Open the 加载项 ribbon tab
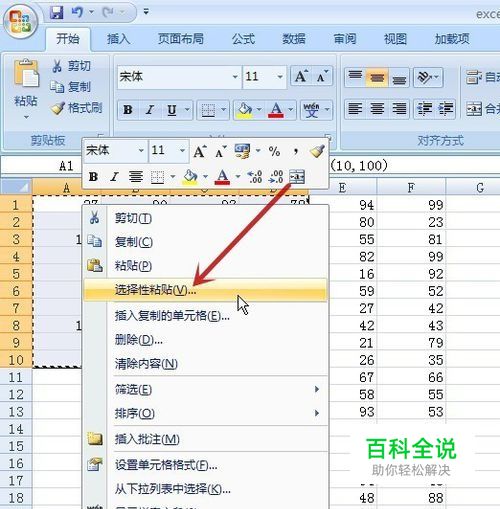Image resolution: width=500 pixels, height=509 pixels. pos(452,39)
